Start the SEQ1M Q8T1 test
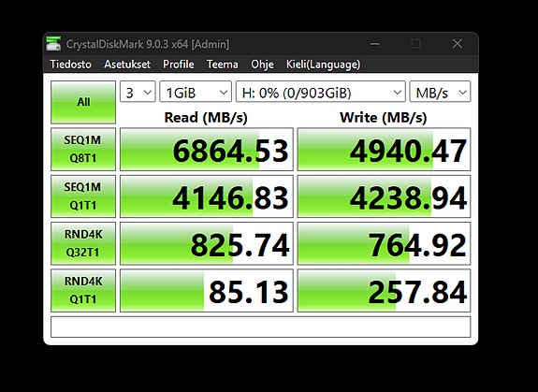Image resolution: width=538 pixels, height=392 pixels. click(x=83, y=149)
